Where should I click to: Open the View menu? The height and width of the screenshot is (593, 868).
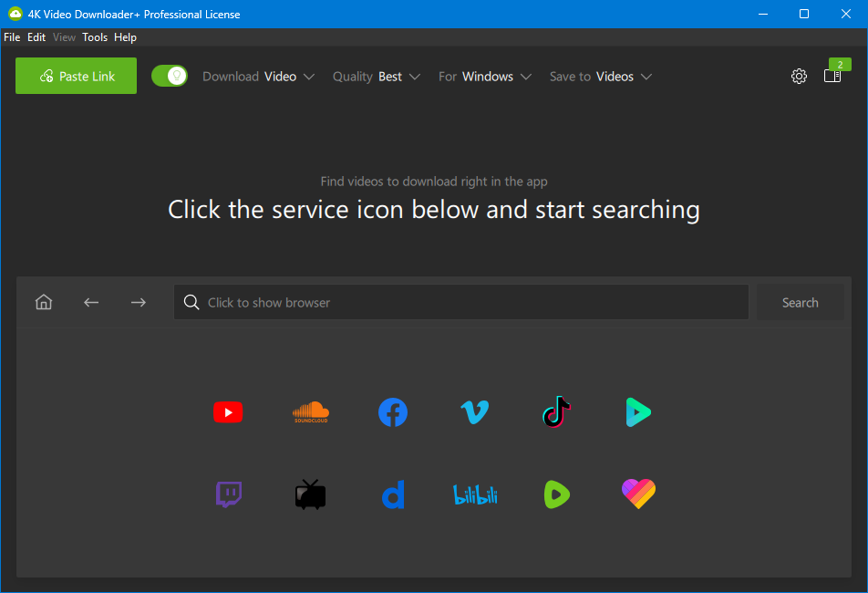pos(64,37)
